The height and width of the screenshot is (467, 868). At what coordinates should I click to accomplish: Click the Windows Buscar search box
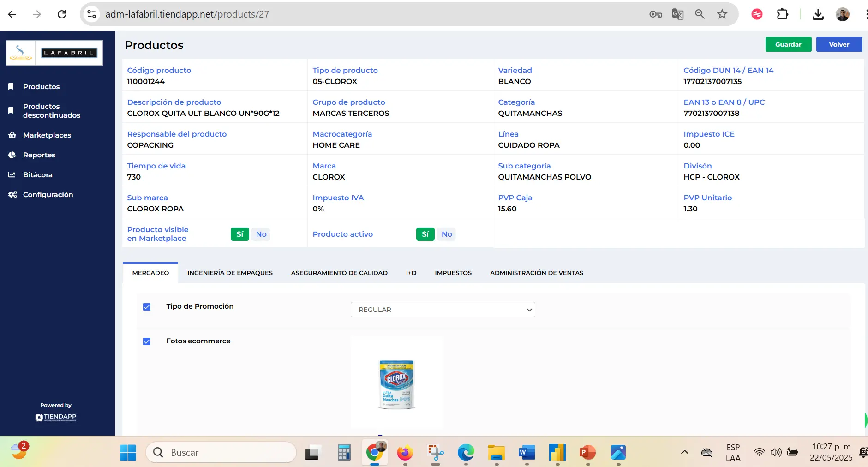tap(221, 453)
